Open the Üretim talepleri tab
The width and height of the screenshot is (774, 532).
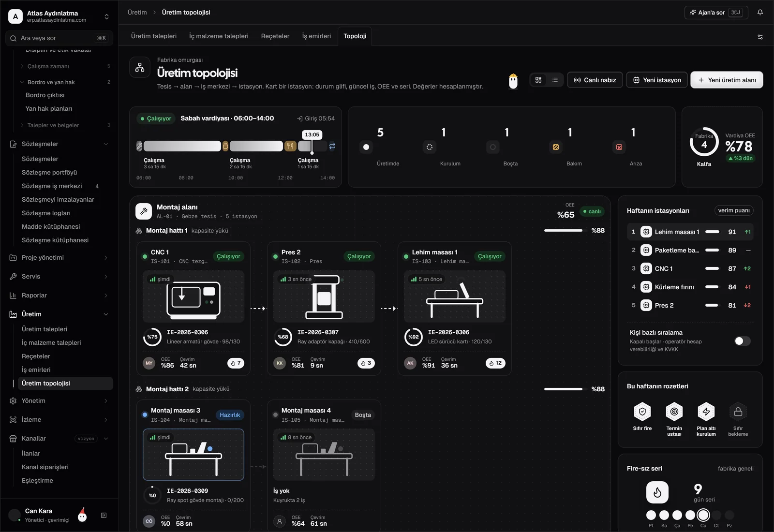pos(154,36)
